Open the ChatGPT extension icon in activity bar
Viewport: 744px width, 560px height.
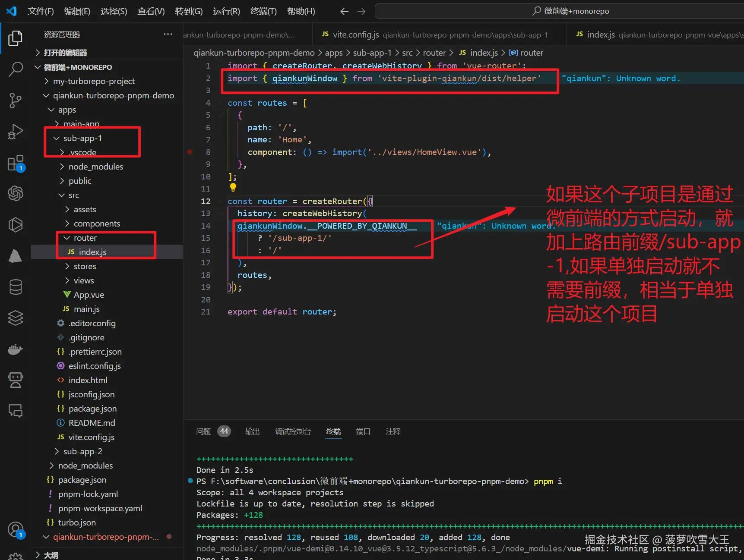pos(16,193)
